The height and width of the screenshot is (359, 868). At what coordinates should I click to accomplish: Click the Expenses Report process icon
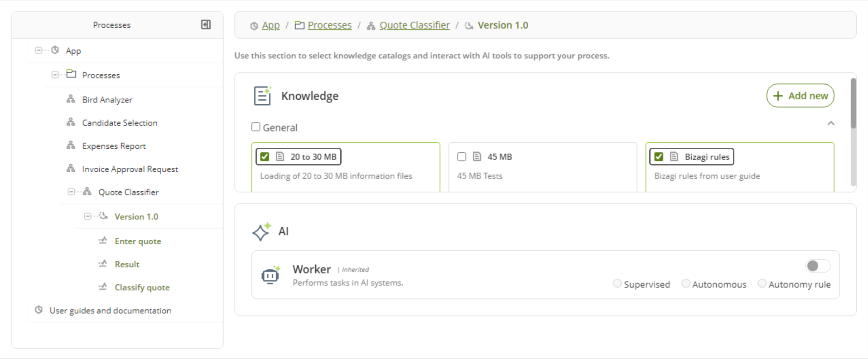[x=71, y=146]
